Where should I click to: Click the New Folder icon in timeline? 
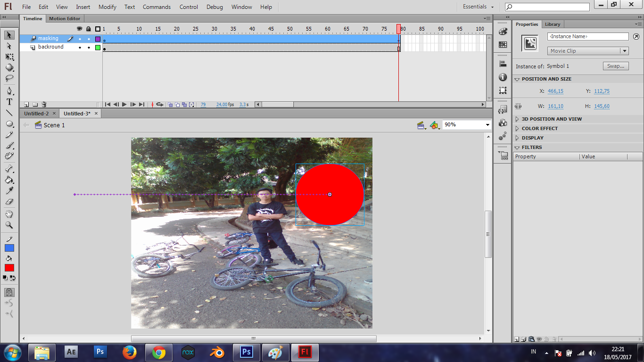pyautogui.click(x=35, y=105)
